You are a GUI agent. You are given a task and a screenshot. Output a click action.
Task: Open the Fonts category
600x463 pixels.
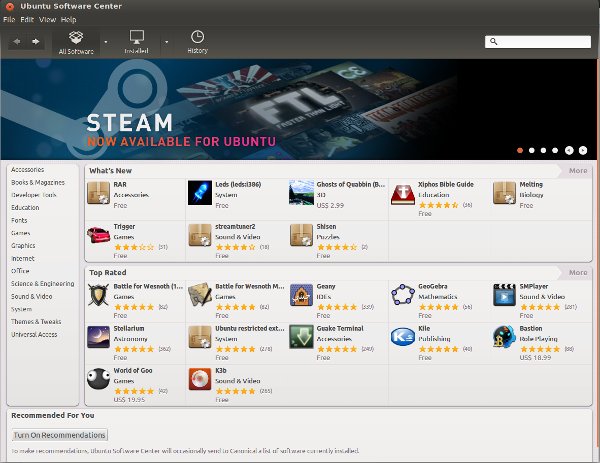19,220
